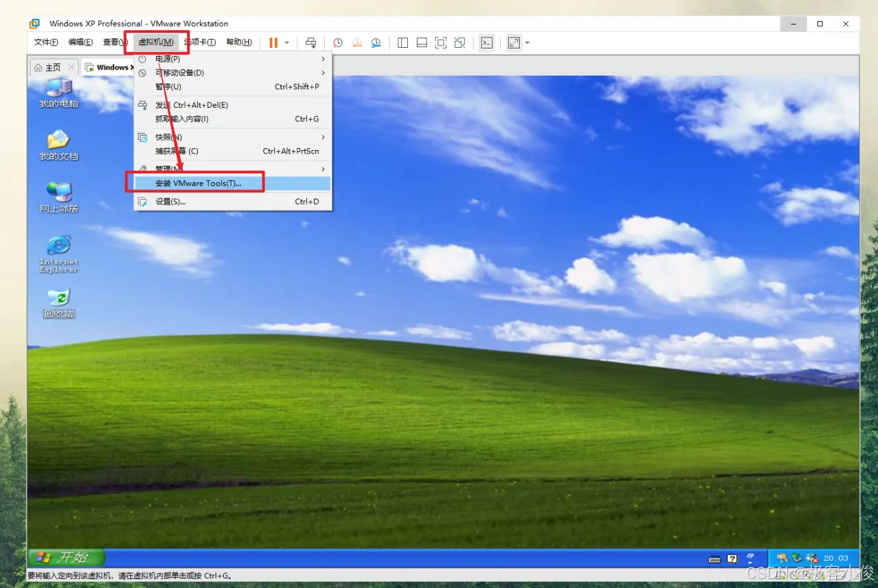The image size is (878, 588).
Task: Click the Messenger tray icon with red X
Action: (x=811, y=558)
